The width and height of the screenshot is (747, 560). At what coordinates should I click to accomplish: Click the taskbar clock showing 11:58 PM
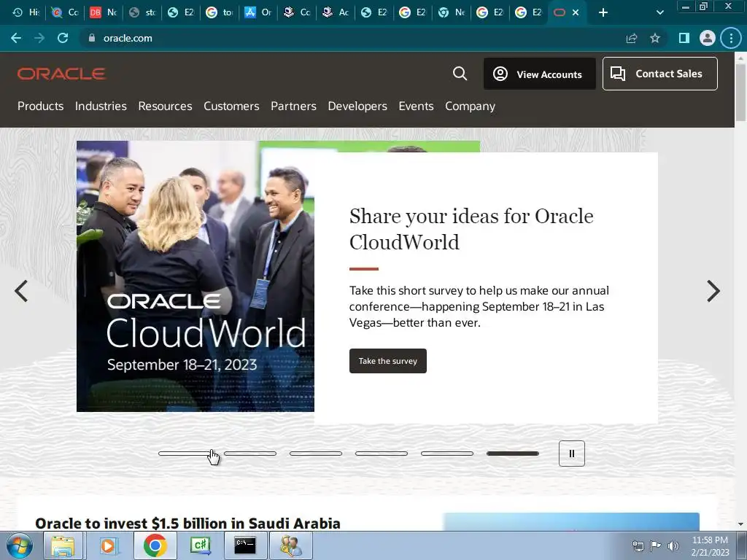point(710,545)
